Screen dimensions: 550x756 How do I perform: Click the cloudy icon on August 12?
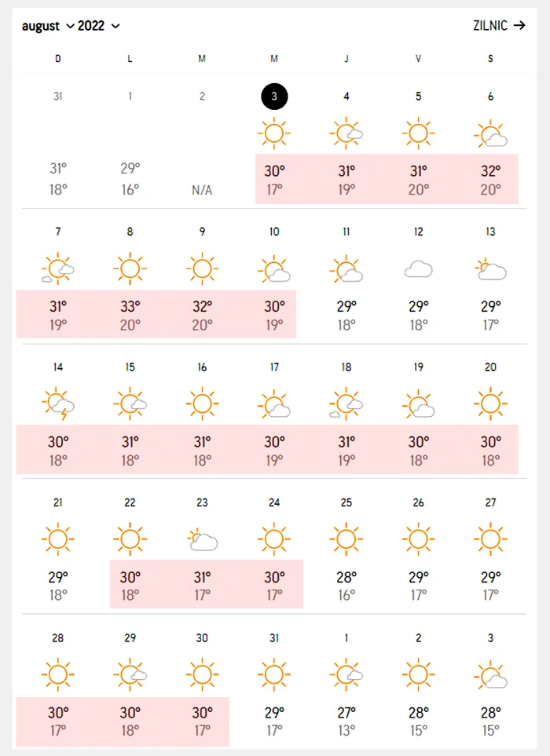click(419, 269)
